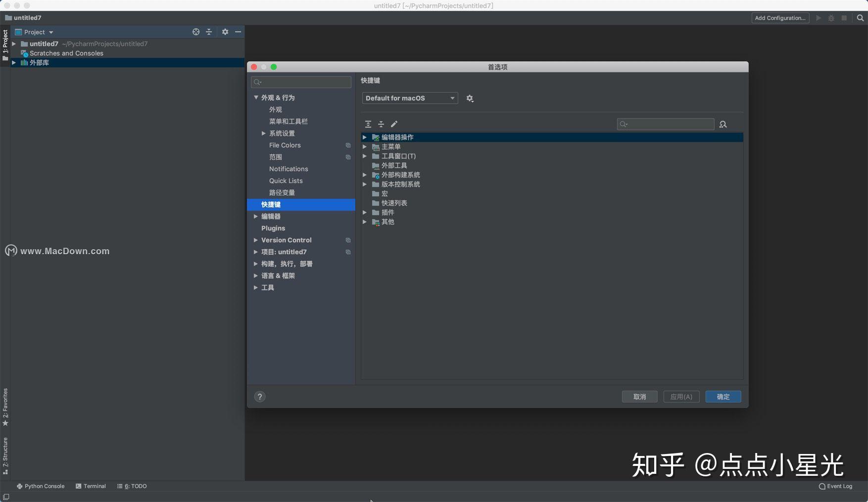
Task: Collapse all nodes in the Project tree
Action: (209, 32)
